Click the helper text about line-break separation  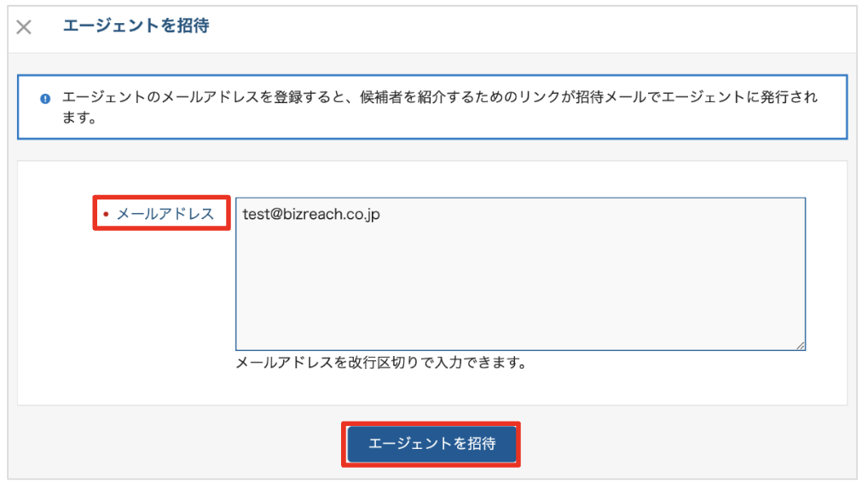[x=380, y=364]
